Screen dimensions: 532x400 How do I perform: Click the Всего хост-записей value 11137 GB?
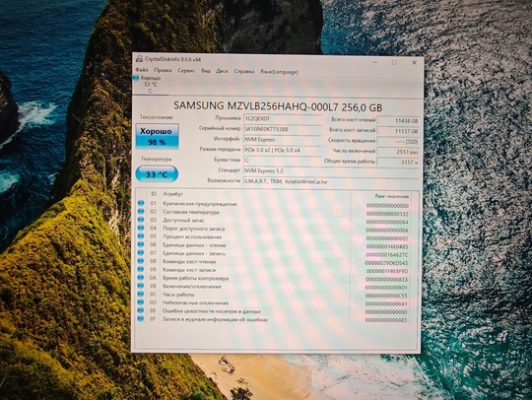398,131
